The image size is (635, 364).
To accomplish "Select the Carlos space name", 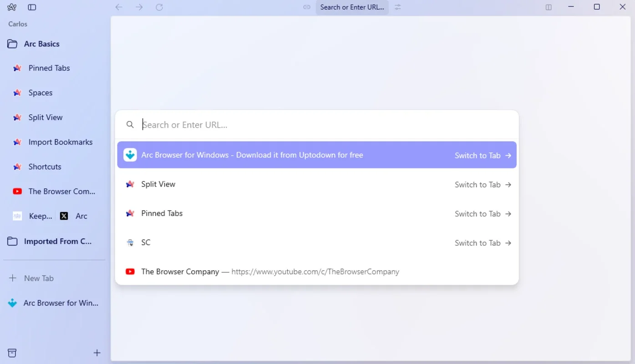I will 18,24.
